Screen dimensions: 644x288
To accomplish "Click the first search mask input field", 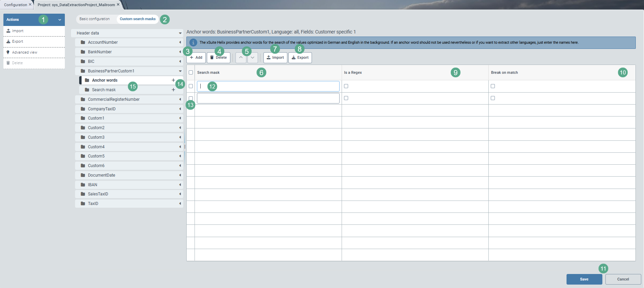I will point(268,86).
